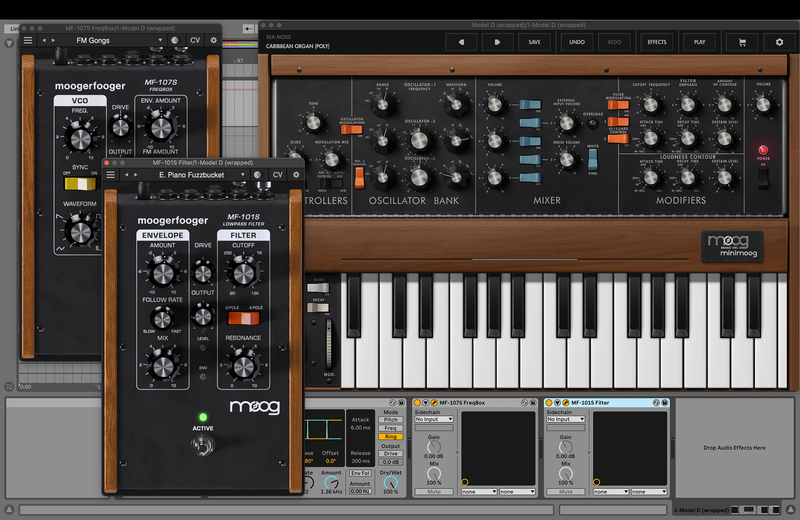Click the Drop Audio Effects Here area
The width and height of the screenshot is (800, 520).
tap(735, 447)
